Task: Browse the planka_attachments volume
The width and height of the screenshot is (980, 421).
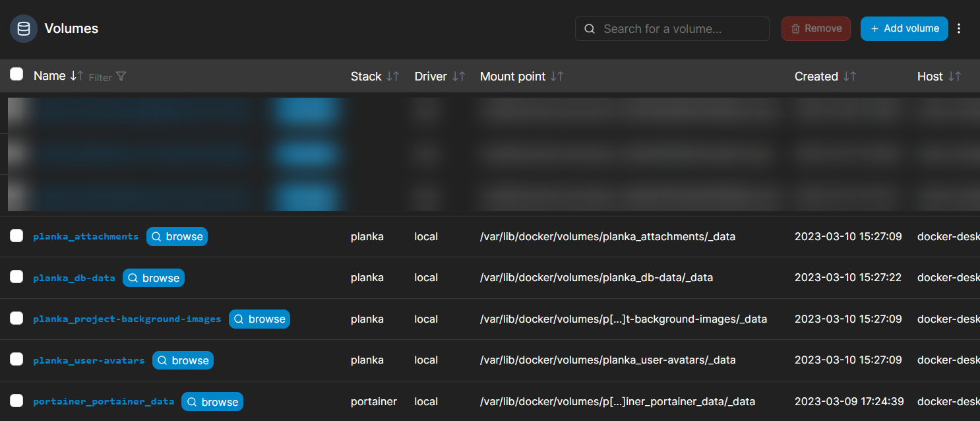Action: coord(177,236)
